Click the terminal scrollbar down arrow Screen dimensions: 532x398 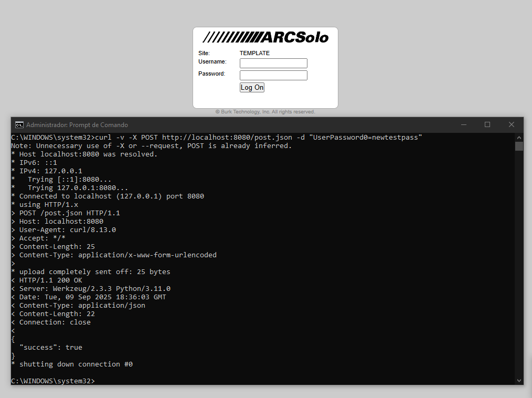tap(519, 381)
